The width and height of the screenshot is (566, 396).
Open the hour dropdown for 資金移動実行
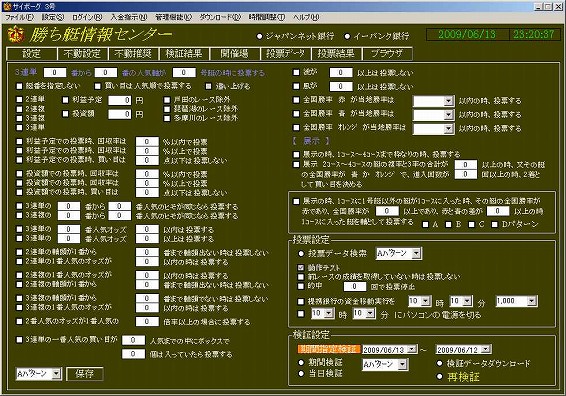tap(426, 301)
